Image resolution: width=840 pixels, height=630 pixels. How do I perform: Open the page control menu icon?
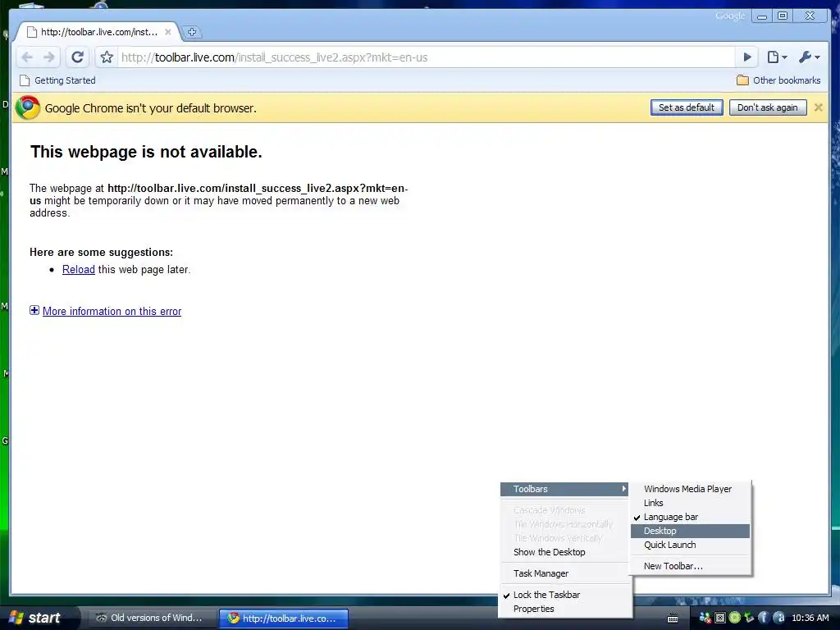coord(777,57)
